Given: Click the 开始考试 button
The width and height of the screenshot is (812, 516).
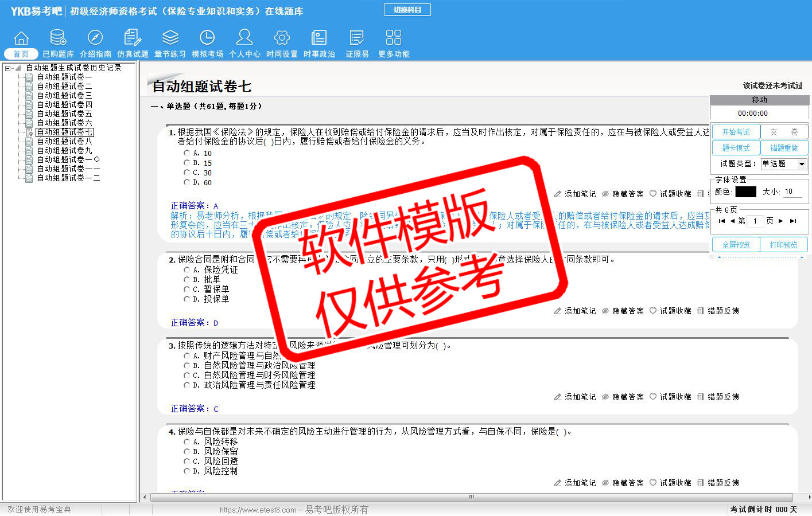Looking at the screenshot, I should 736,132.
